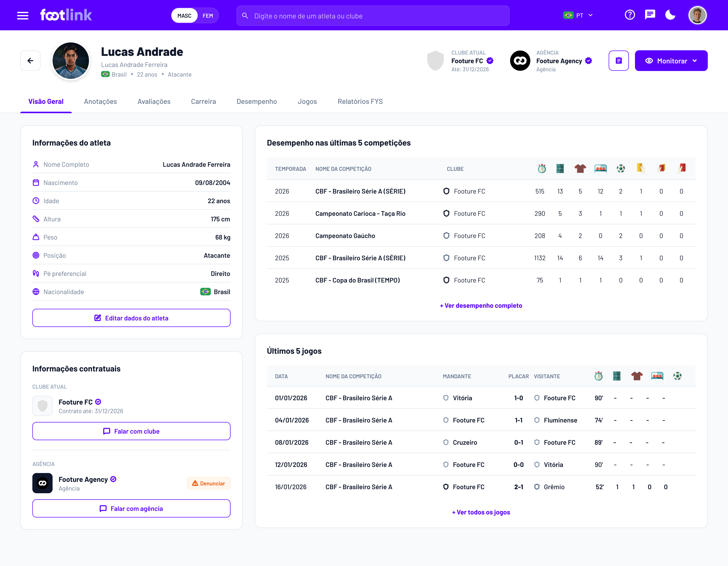Focus the athlete or club search field
Viewport: 728px width, 566px height.
[x=373, y=16]
